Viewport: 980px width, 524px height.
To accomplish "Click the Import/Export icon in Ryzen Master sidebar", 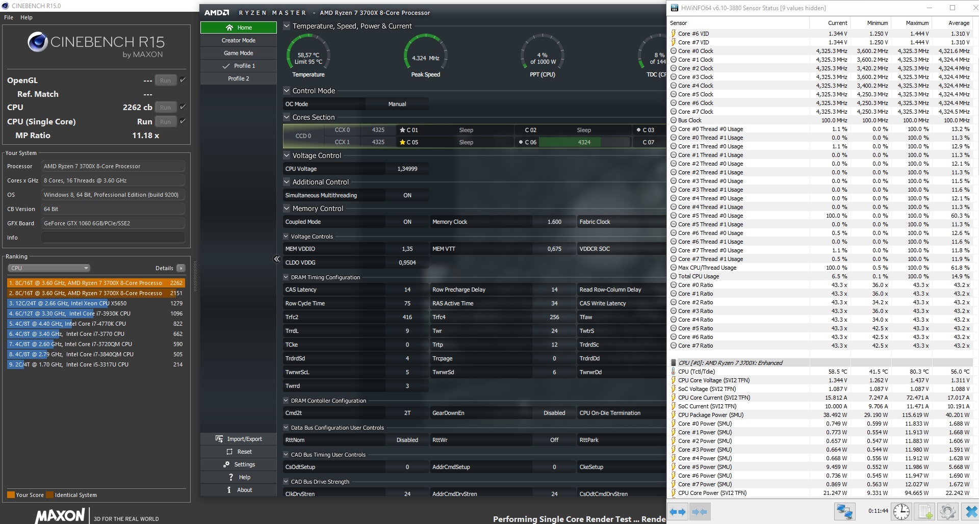I will [x=219, y=439].
